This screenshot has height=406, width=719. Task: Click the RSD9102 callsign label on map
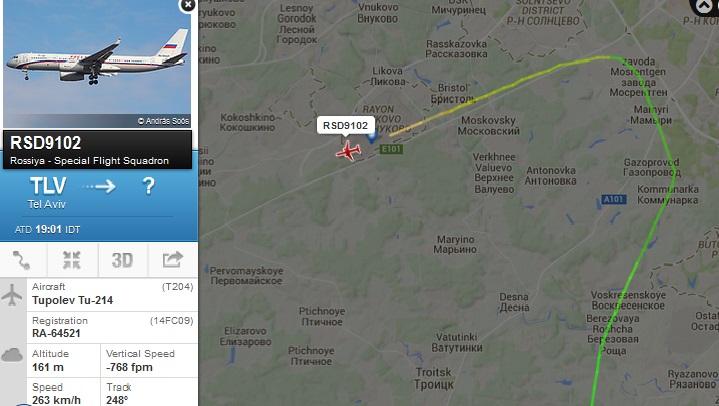(x=346, y=126)
